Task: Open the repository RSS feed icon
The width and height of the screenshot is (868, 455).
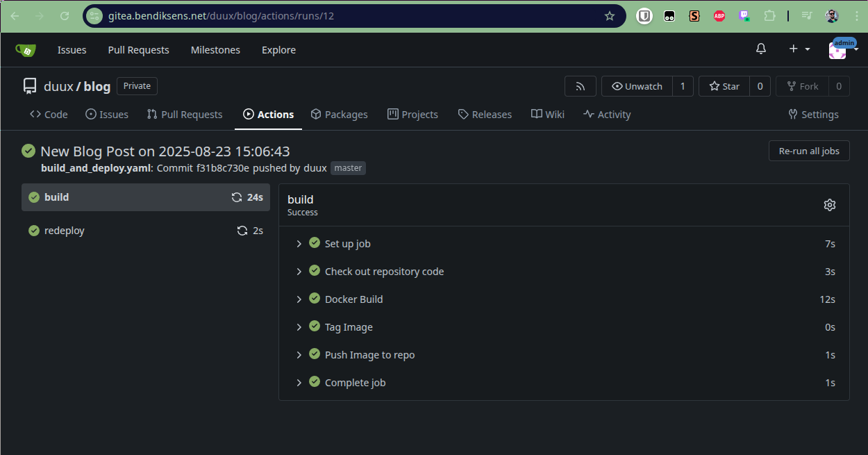Action: tap(581, 86)
